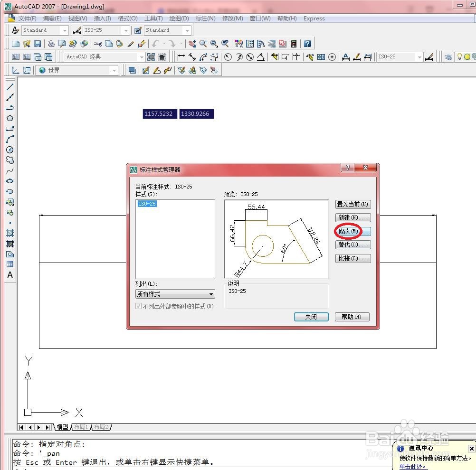Select the Angular dimension tool
476x470 pixels.
[x=261, y=57]
